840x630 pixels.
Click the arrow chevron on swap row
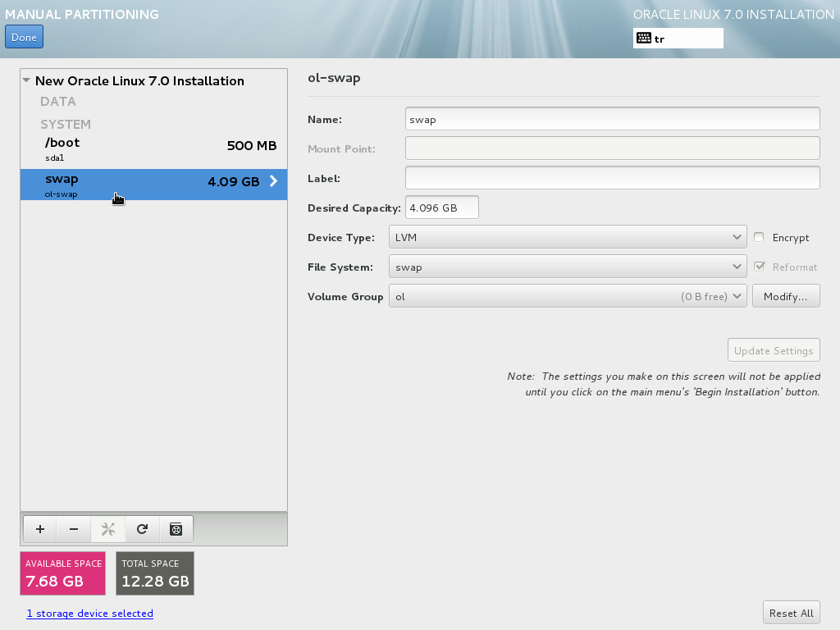274,181
